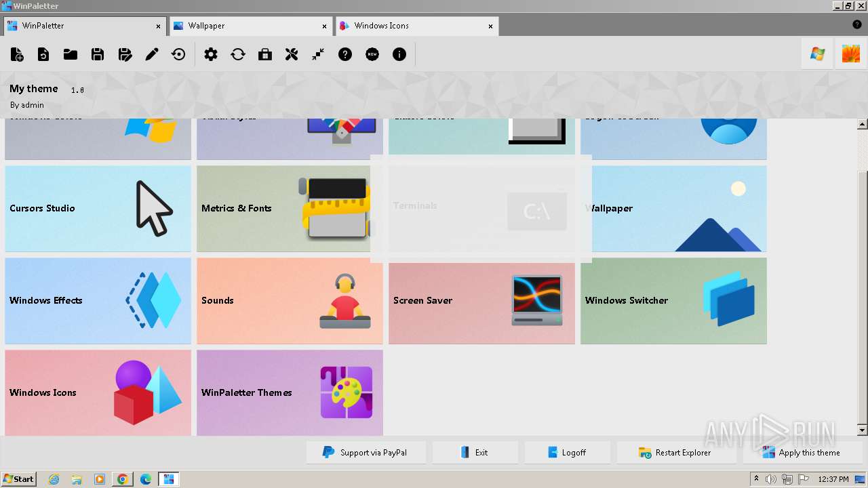The width and height of the screenshot is (868, 488).
Task: Open the Windows Icons tile
Action: (x=98, y=393)
